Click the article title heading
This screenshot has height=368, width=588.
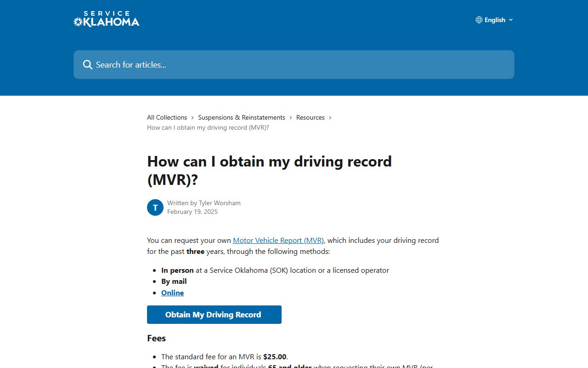[269, 170]
